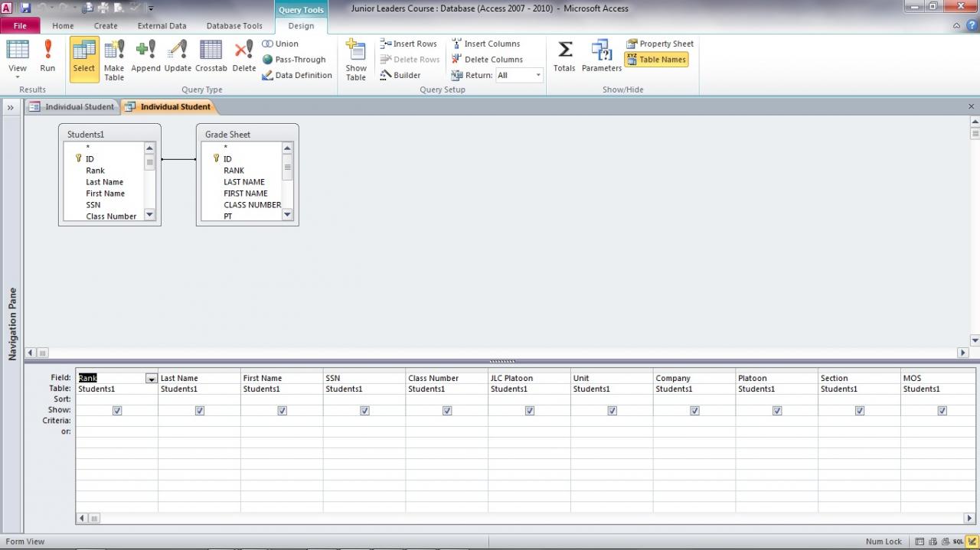980x550 pixels.
Task: Choose the Append query type
Action: [x=145, y=56]
